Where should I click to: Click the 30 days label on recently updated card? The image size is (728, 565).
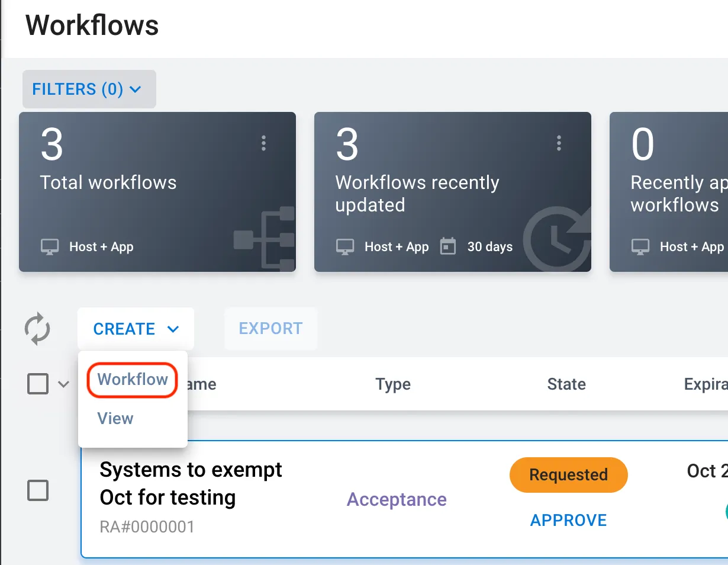[490, 247]
